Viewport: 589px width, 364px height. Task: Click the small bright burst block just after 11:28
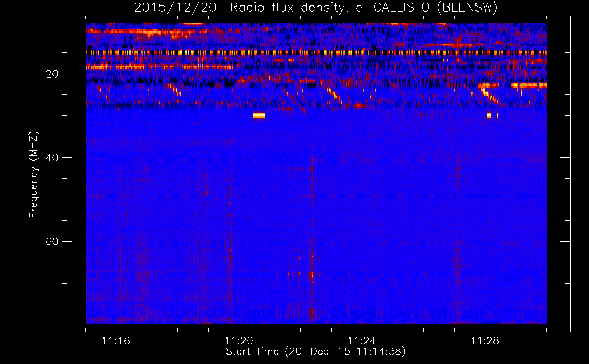click(489, 115)
